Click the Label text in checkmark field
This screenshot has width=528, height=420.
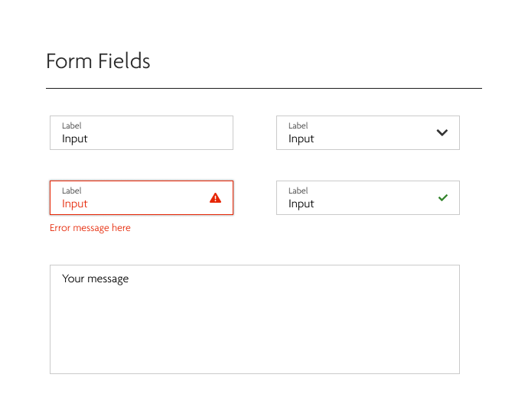(x=298, y=190)
